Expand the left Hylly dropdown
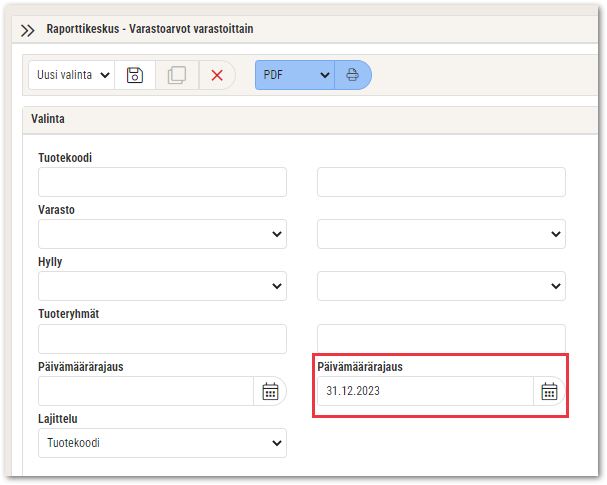This screenshot has height=485, width=607. click(162, 286)
